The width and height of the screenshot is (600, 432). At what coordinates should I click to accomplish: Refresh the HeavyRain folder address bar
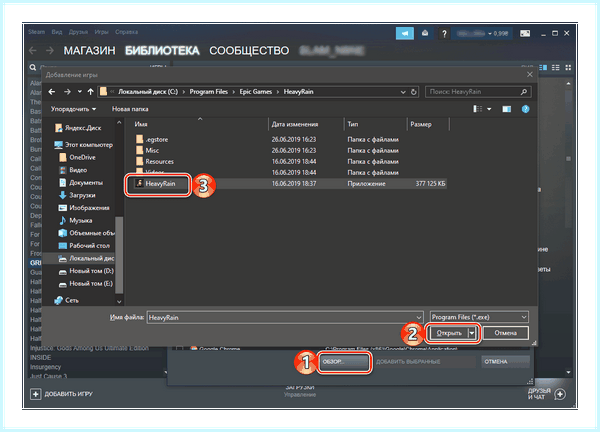414,92
